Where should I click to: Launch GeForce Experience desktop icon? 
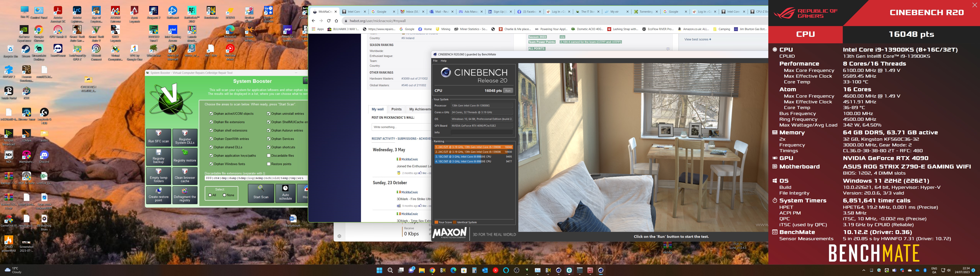pyautogui.click(x=24, y=34)
